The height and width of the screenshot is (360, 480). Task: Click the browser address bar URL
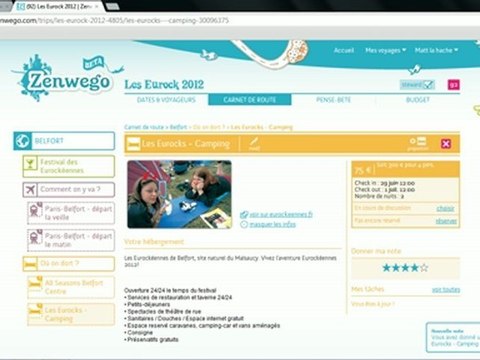click(114, 20)
